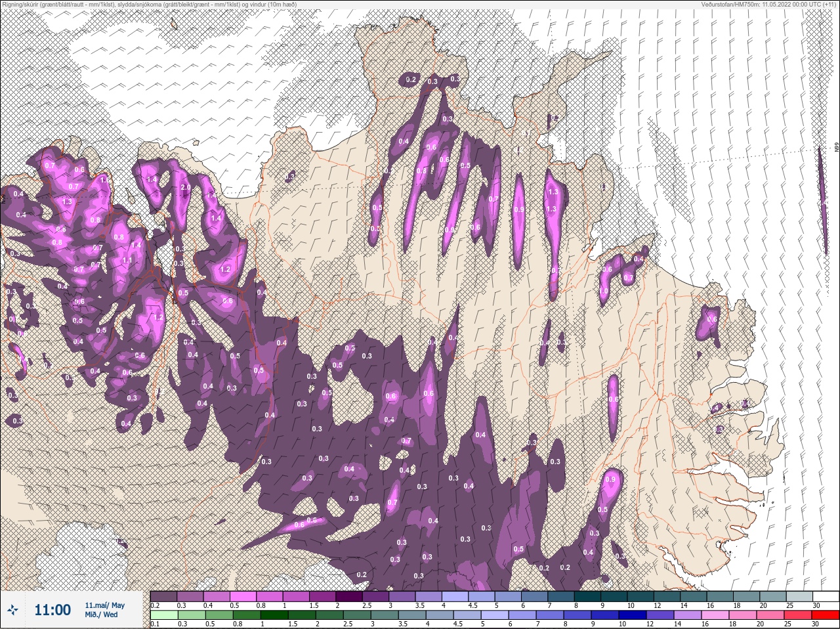Click the thin purple offshore streak at east edge

[822, 197]
